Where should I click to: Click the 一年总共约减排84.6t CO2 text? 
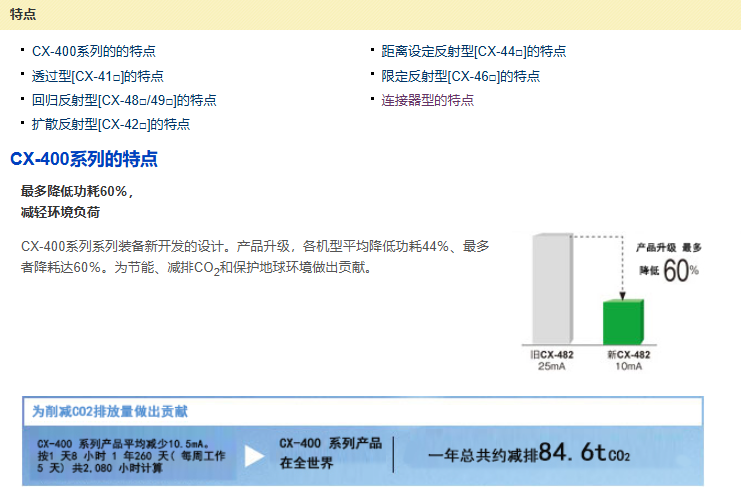pos(529,453)
